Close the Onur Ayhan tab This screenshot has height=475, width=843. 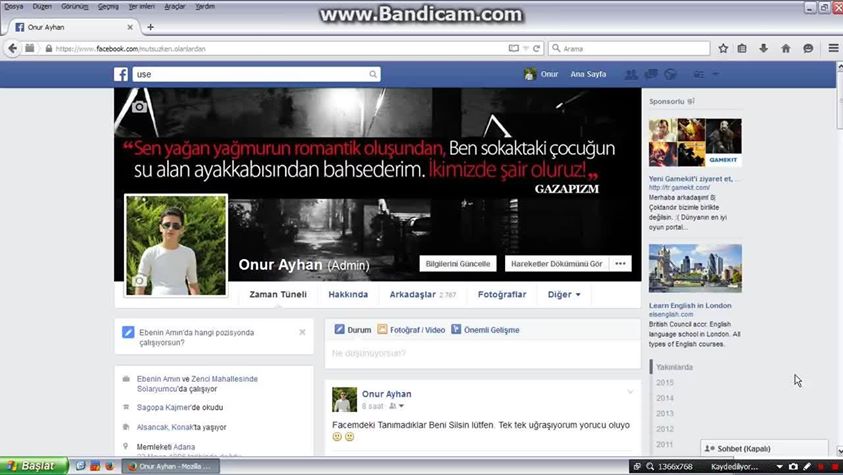[130, 27]
